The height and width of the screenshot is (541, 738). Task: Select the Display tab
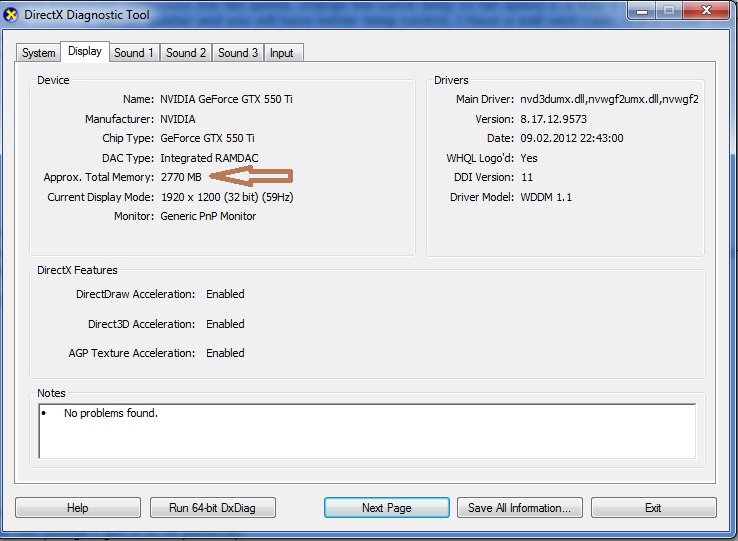click(85, 51)
